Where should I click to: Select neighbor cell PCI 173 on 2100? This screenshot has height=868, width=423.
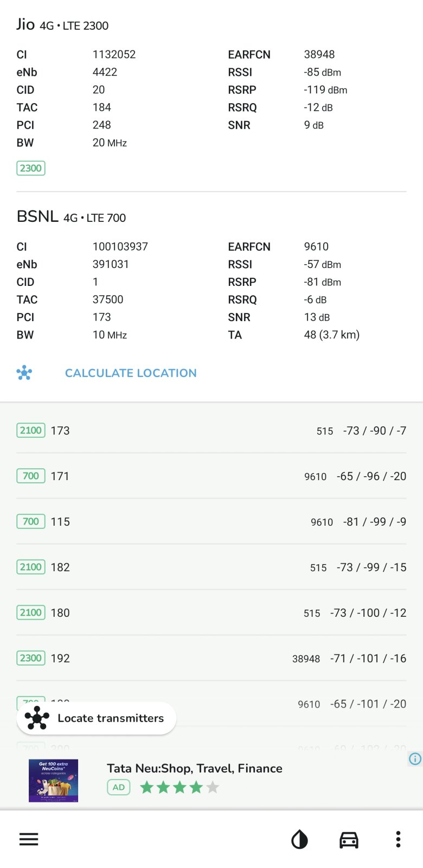pyautogui.click(x=211, y=431)
